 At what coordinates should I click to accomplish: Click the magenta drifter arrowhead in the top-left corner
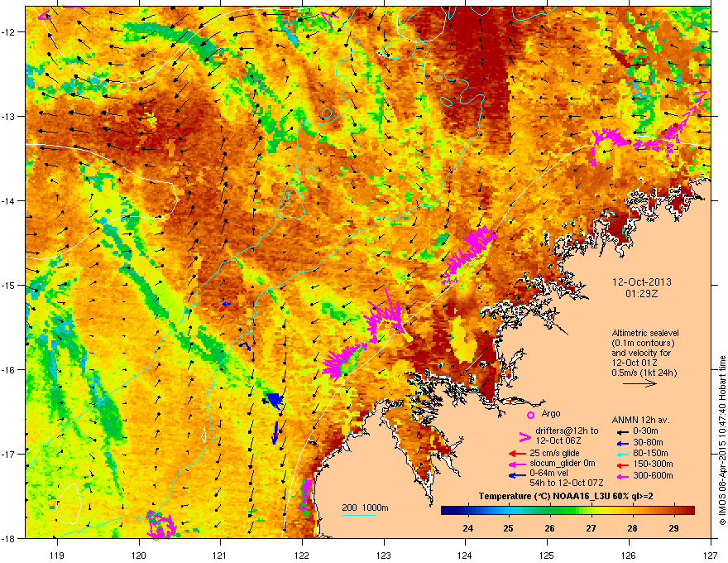[x=43, y=16]
